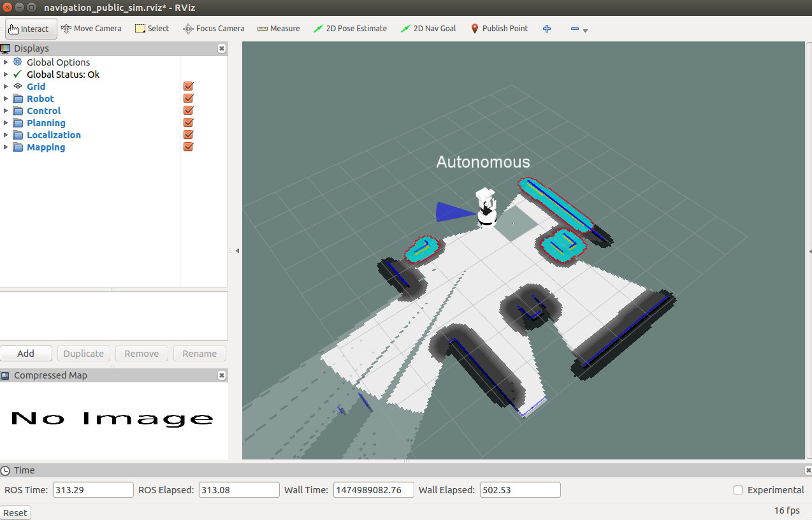
Task: Select the 2D Pose Estimate tool
Action: (x=350, y=29)
